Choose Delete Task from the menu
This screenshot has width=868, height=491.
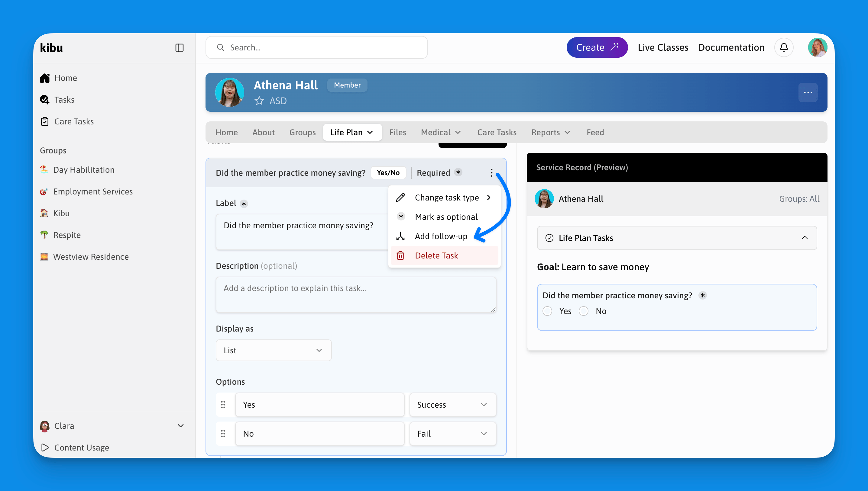click(x=444, y=256)
